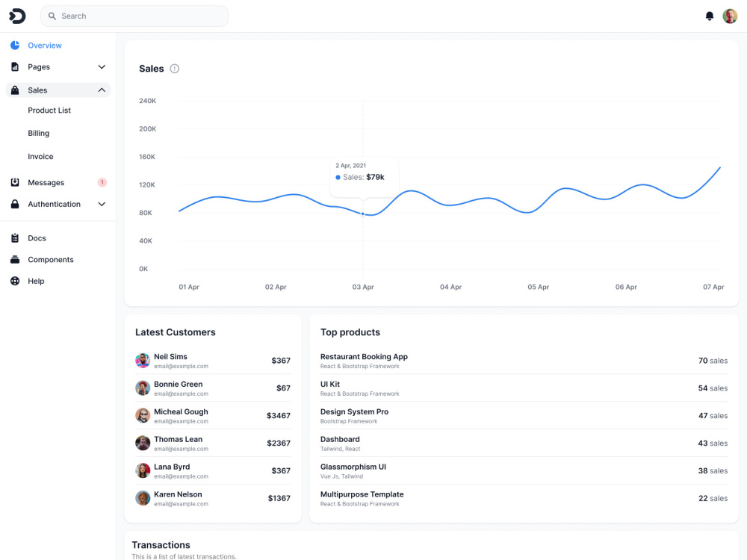Click the 70 sales count
The height and width of the screenshot is (560, 747).
713,361
